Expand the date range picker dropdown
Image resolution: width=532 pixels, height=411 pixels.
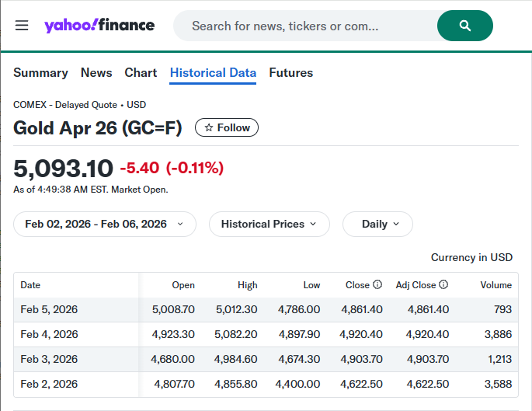pos(104,224)
